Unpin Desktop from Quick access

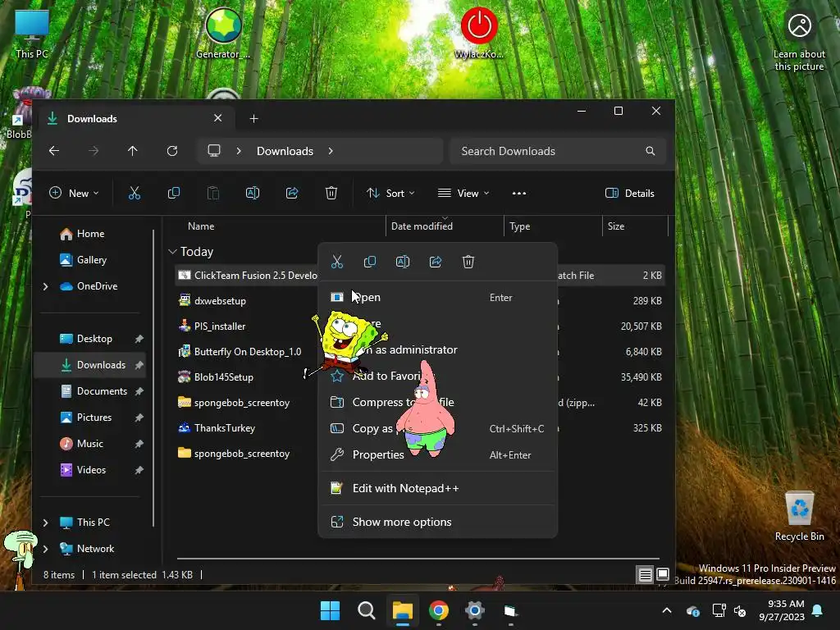tap(139, 339)
